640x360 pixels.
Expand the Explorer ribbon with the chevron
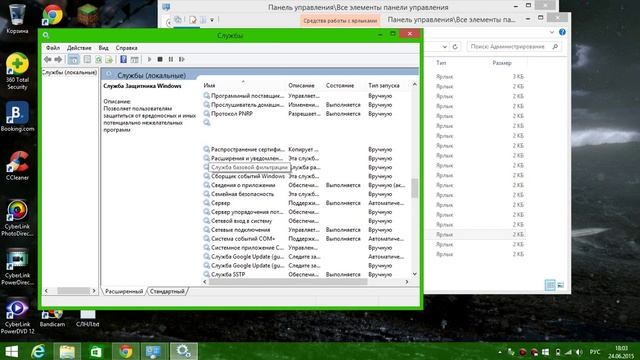coord(552,32)
